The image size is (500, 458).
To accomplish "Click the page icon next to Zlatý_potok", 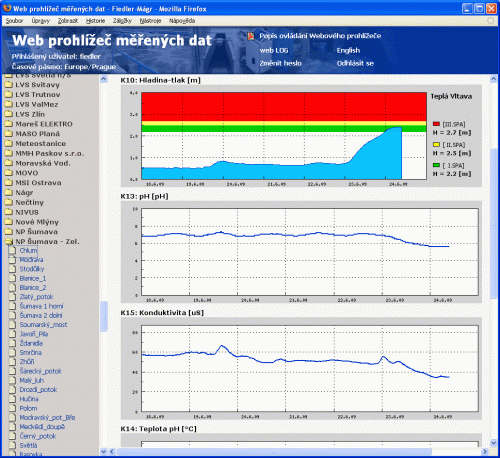I will tap(12, 297).
